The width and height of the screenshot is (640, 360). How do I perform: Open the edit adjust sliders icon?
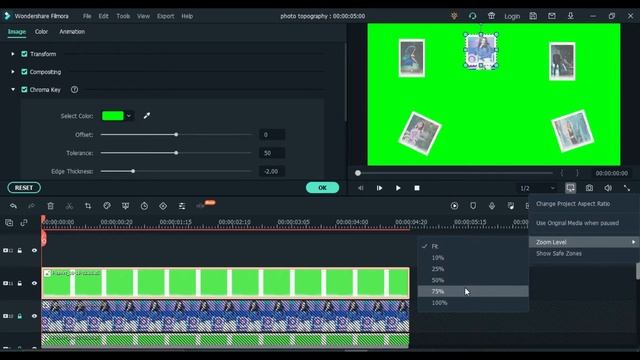[182, 206]
